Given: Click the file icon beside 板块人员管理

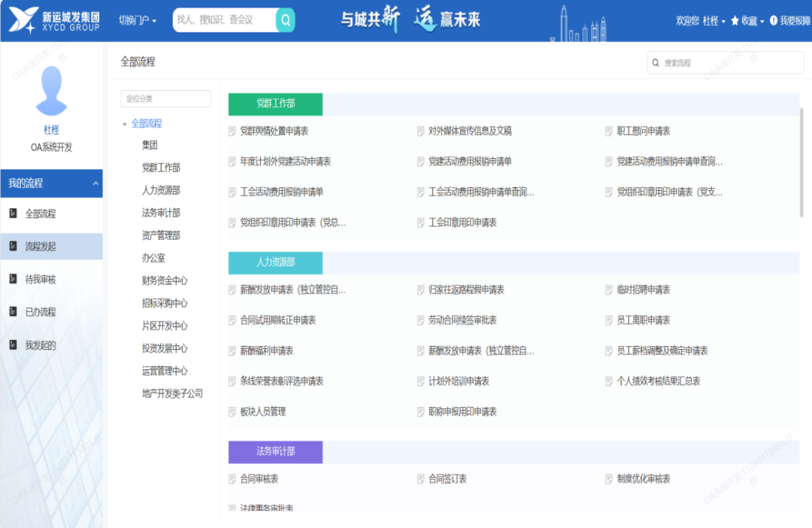Looking at the screenshot, I should (x=232, y=412).
